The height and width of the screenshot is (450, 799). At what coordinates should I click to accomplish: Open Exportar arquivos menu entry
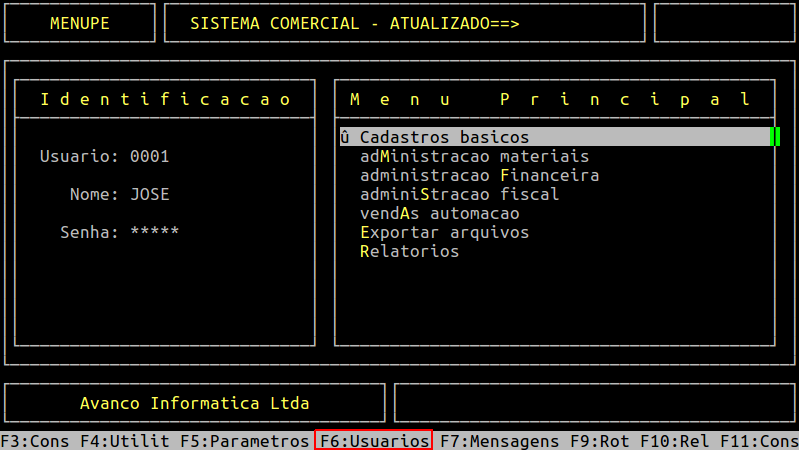coord(444,232)
